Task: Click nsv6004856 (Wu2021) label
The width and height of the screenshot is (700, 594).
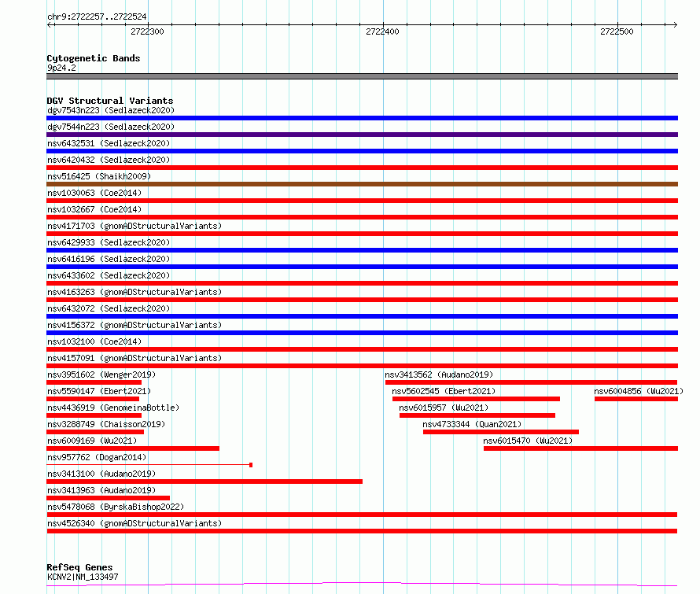Action: pyautogui.click(x=639, y=391)
